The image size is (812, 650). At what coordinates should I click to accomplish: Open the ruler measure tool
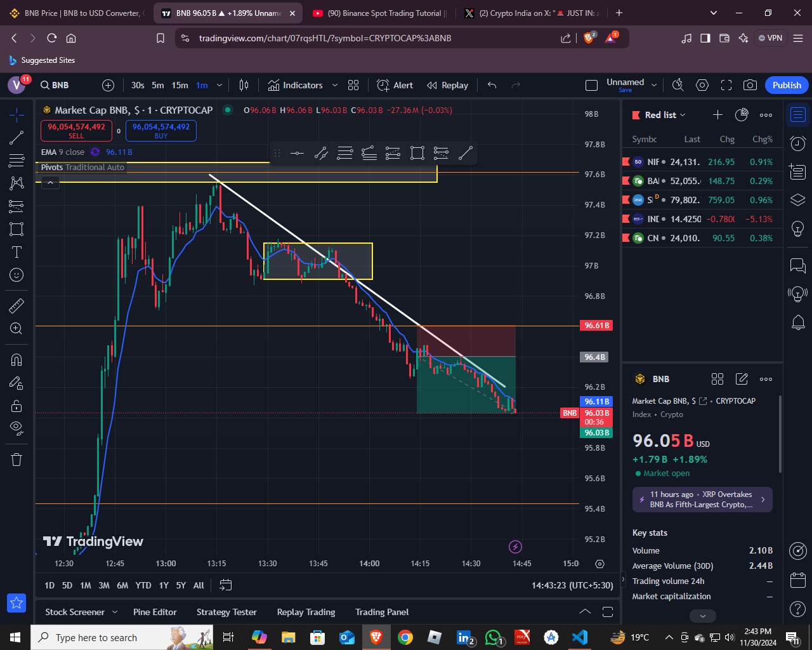point(16,306)
